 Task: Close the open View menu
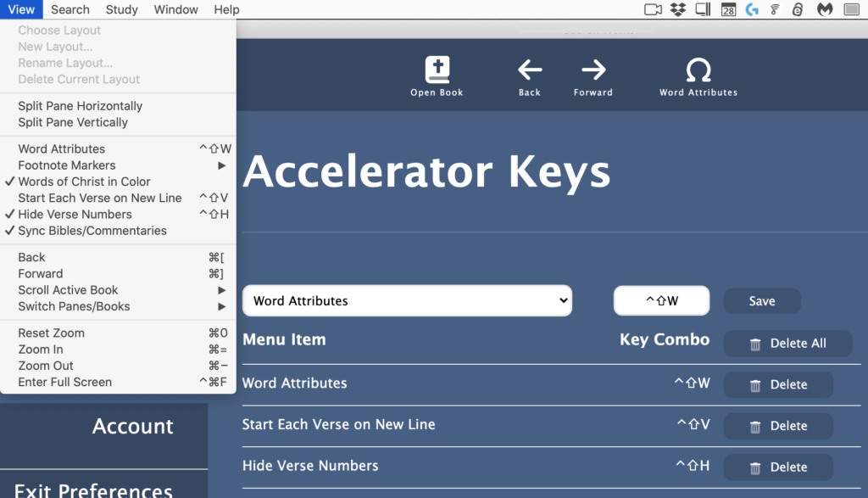21,9
